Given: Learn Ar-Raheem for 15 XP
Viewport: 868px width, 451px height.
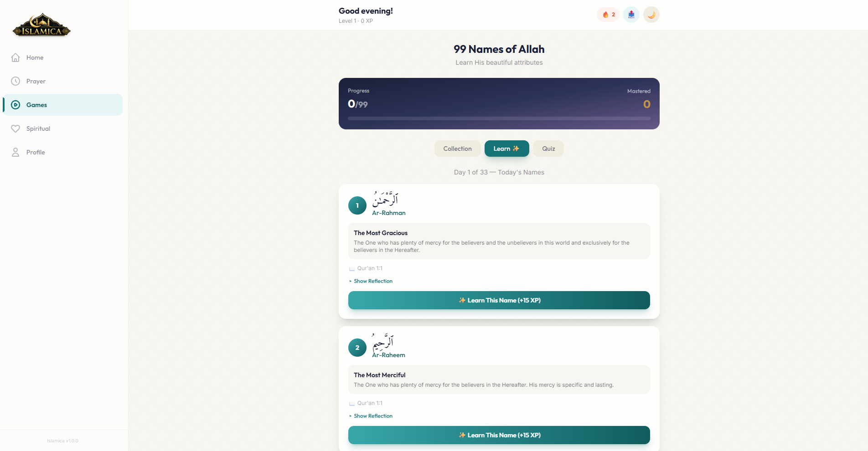Looking at the screenshot, I should click(499, 435).
